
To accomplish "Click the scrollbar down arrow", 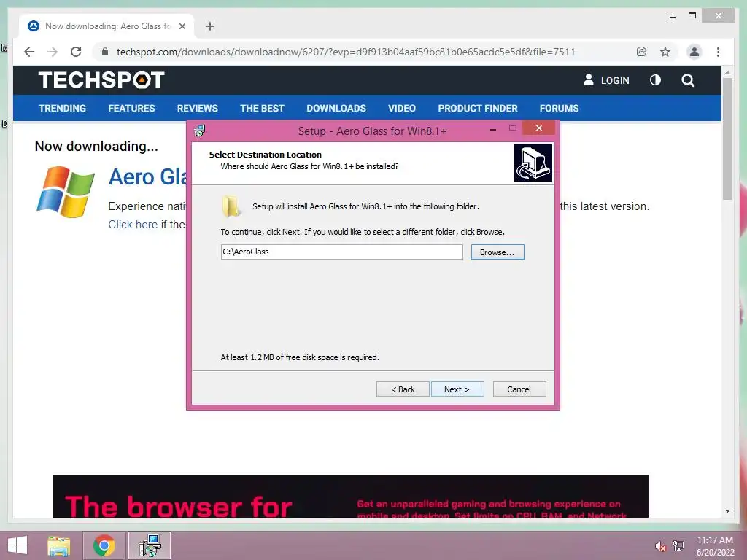I will click(727, 511).
